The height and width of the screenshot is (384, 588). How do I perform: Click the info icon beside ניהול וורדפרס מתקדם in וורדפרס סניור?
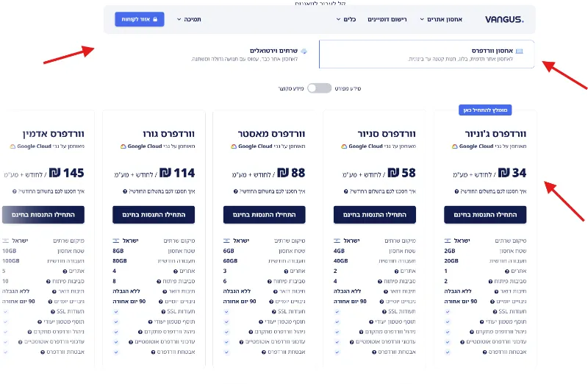[x=361, y=333]
